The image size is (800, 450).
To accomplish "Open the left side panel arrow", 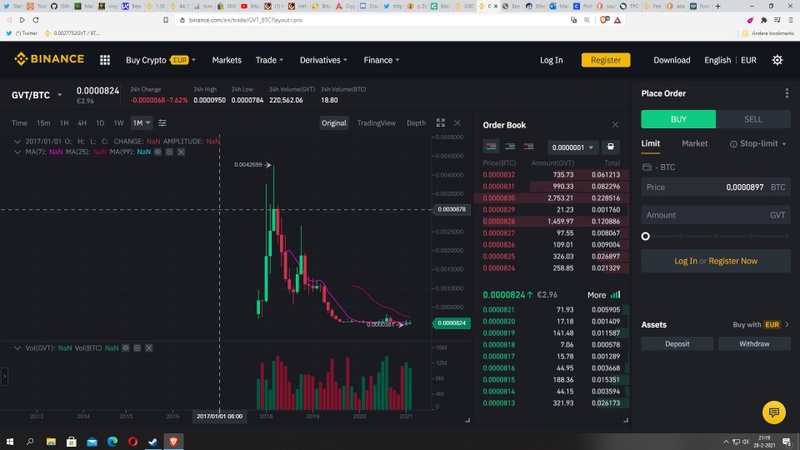I will point(4,377).
